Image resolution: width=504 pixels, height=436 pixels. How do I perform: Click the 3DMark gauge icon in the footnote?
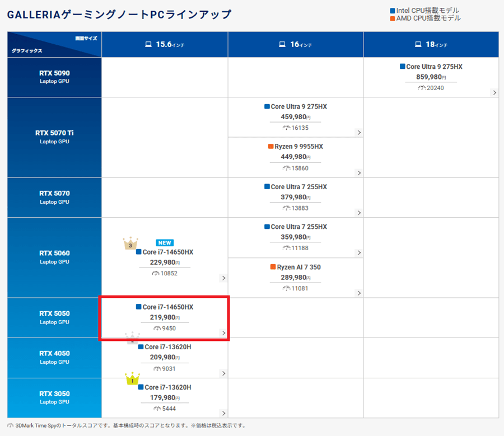pyautogui.click(x=11, y=425)
